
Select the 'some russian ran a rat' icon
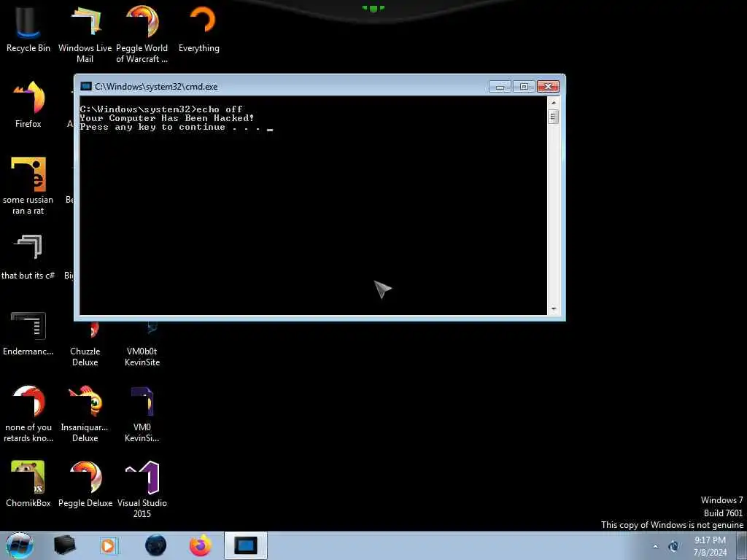(x=28, y=186)
